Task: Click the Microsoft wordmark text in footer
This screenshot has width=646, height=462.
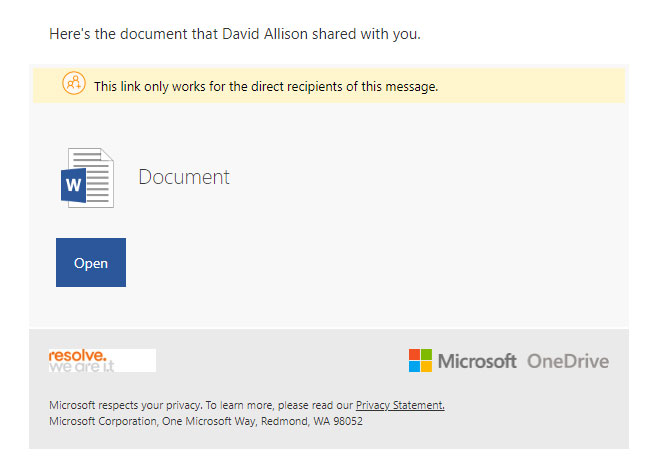Action: 477,361
